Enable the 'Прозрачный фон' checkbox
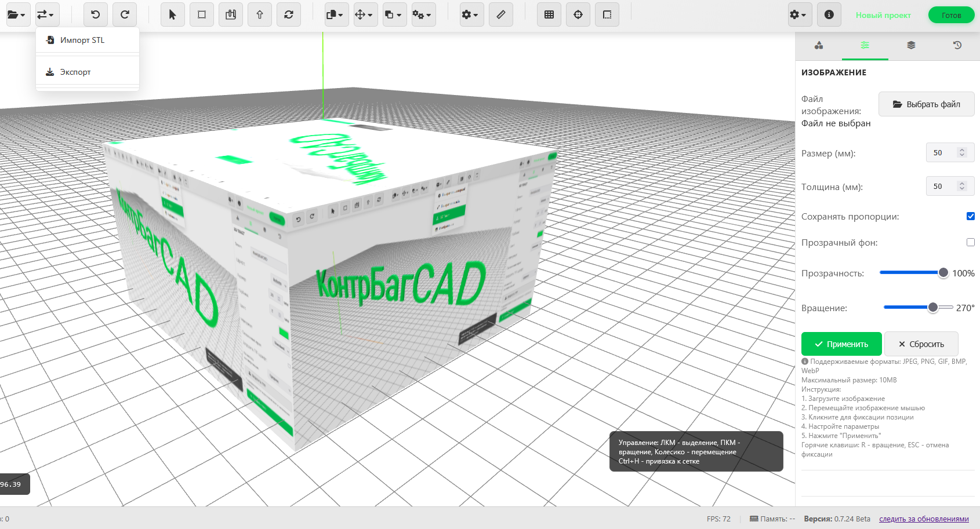 click(x=970, y=242)
